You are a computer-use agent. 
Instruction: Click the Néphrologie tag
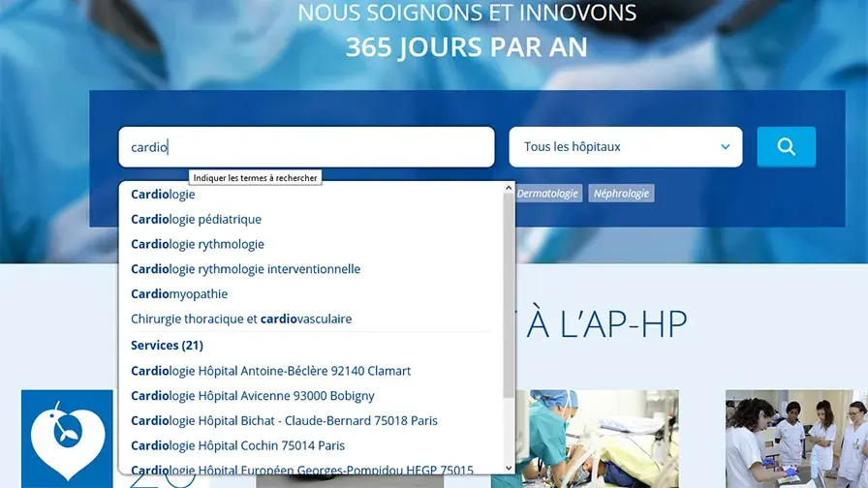pos(621,193)
